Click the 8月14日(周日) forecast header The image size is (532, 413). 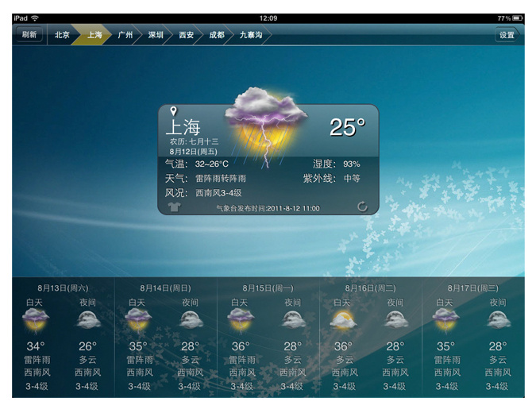click(x=166, y=288)
